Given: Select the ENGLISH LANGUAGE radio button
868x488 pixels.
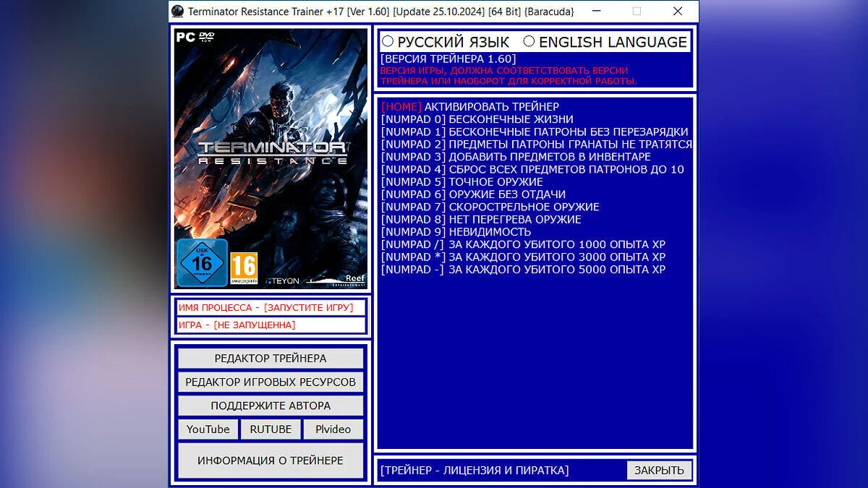Looking at the screenshot, I should click(529, 41).
